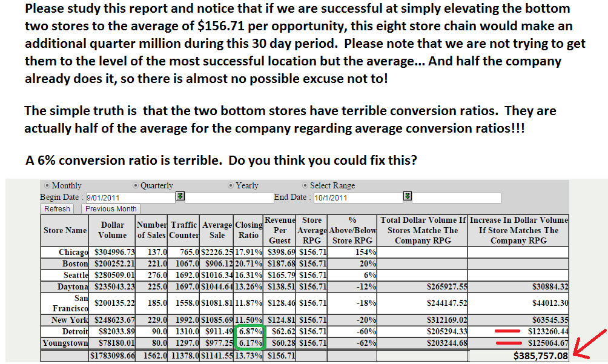Image resolution: width=608 pixels, height=364 pixels.
Task: Select the Chicago store name cell
Action: (65, 253)
